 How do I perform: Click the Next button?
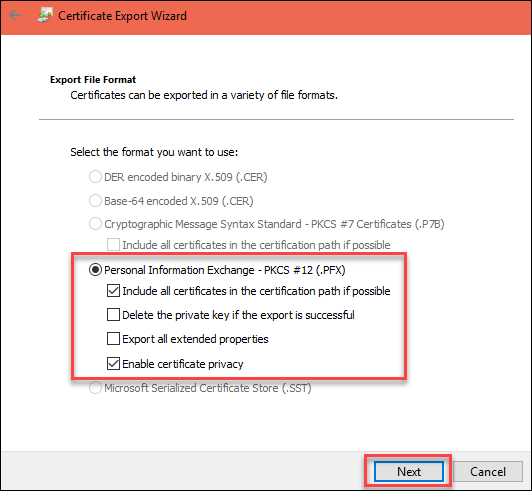(409, 472)
